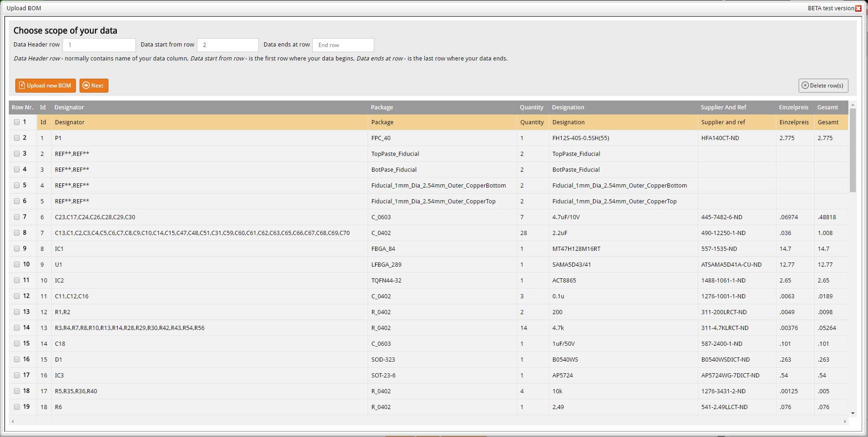Click the Row Nr. column header
The image size is (868, 437).
pos(22,108)
